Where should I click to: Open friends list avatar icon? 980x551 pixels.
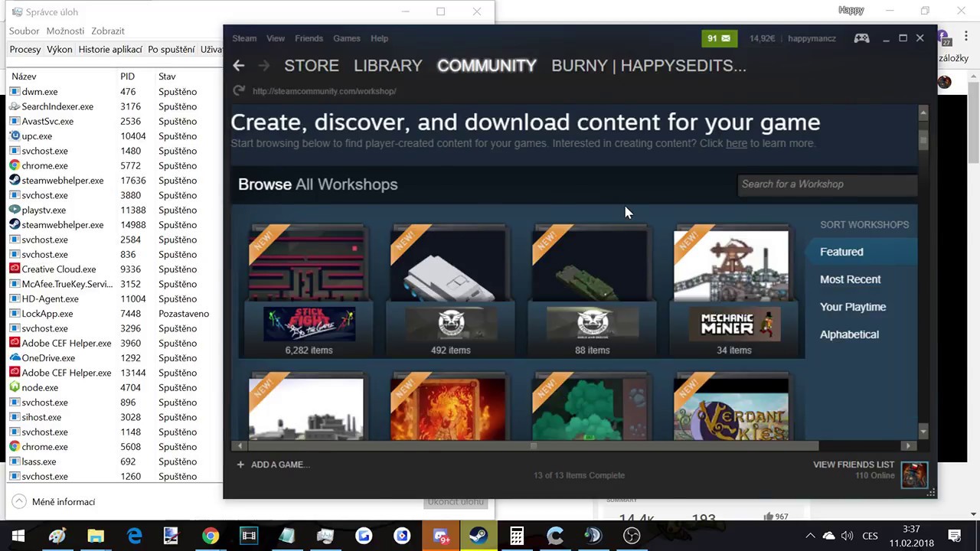pyautogui.click(x=914, y=474)
